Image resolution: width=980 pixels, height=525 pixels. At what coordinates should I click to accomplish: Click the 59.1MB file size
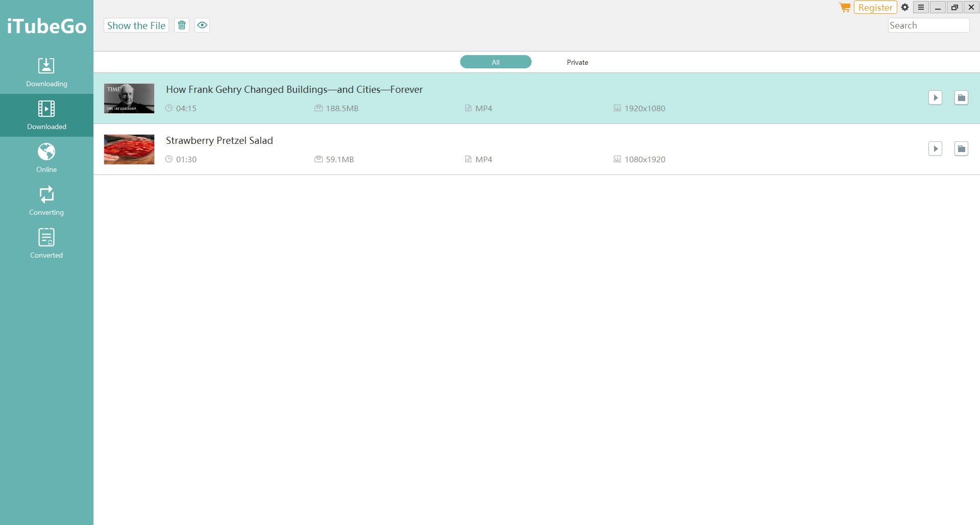(340, 160)
